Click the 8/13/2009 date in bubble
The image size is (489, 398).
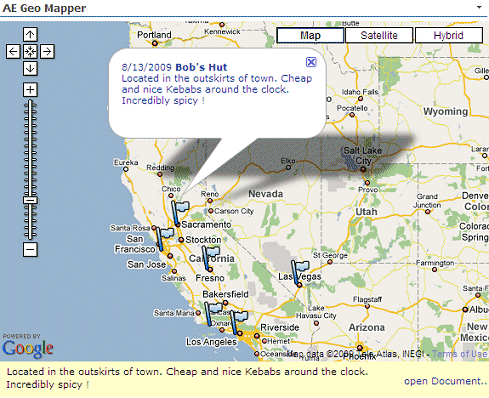[x=147, y=67]
